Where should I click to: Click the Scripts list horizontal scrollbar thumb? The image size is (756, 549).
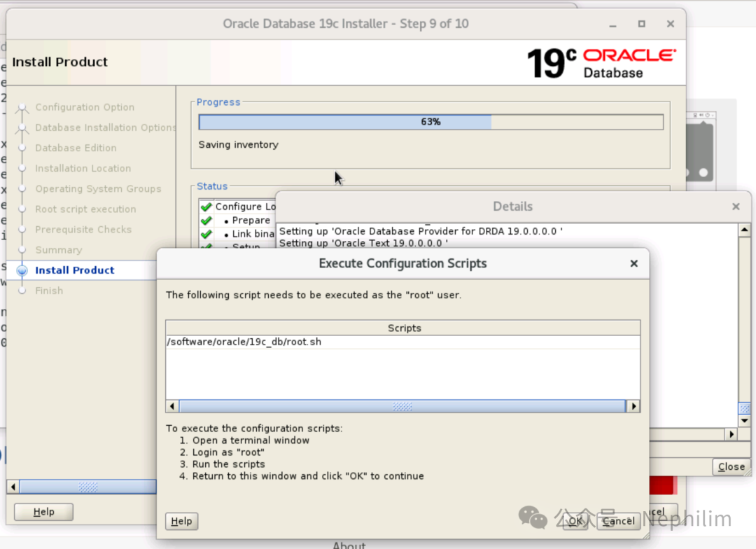(402, 406)
